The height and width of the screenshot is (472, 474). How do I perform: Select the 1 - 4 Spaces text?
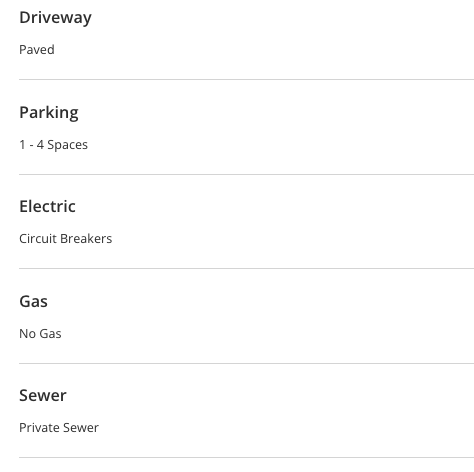click(54, 145)
